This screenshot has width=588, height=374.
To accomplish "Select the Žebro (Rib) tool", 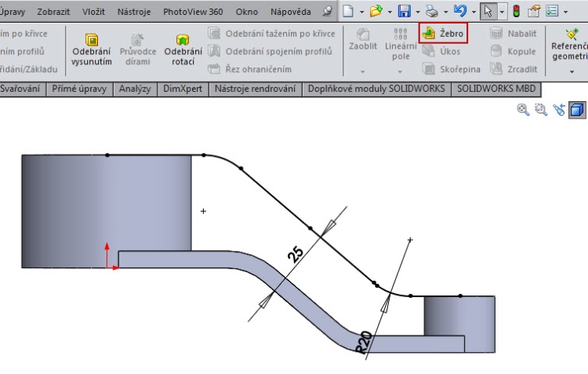I will pos(443,34).
